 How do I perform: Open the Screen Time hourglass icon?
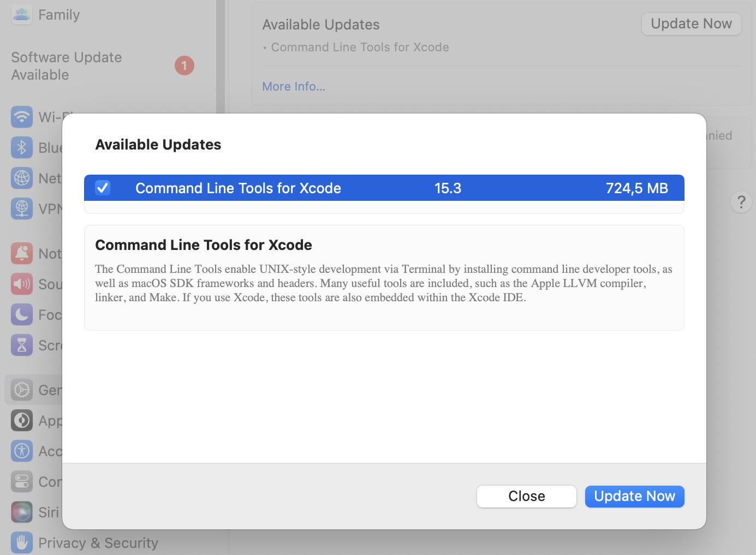[x=21, y=345]
